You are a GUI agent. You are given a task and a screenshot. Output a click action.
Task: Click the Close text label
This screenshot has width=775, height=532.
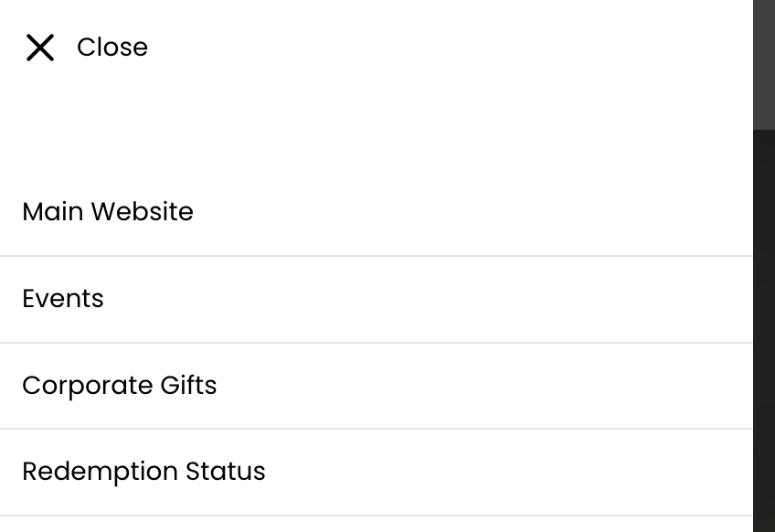(111, 48)
